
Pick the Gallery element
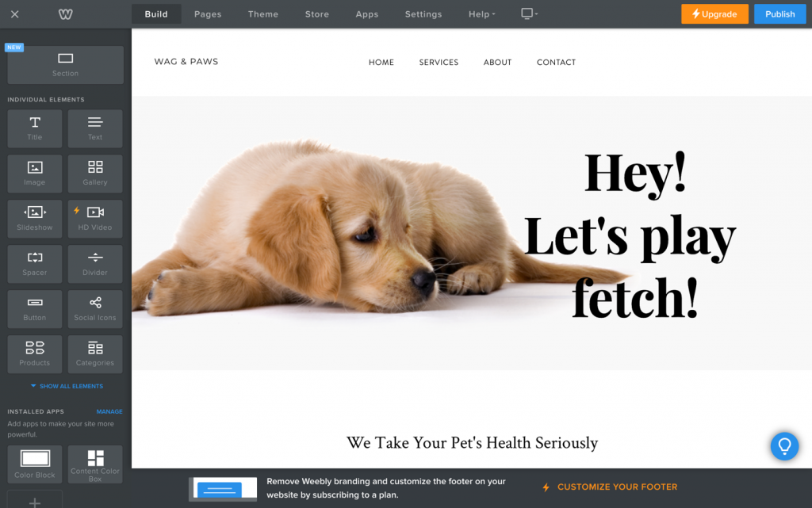point(95,173)
